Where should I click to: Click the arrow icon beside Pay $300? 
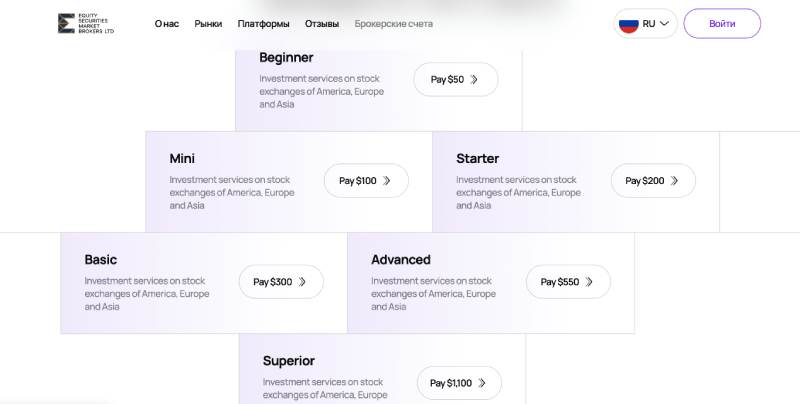[302, 282]
